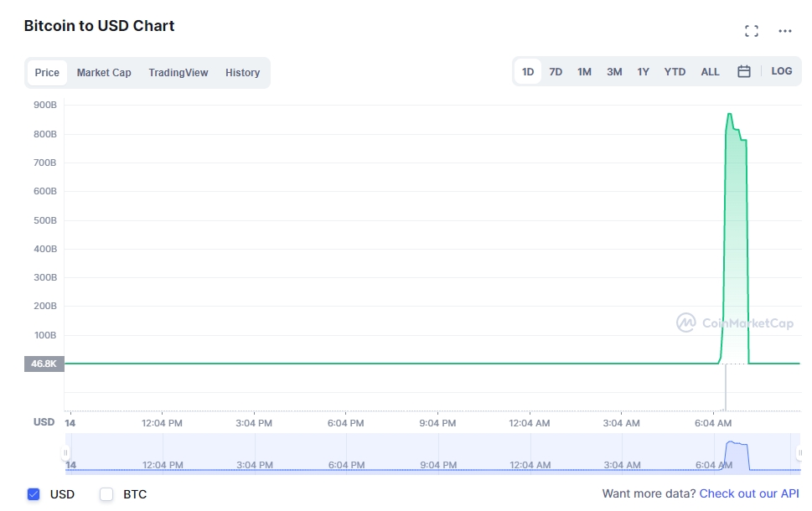This screenshot has height=511, width=812.
Task: Select the 1M time range
Action: point(584,72)
